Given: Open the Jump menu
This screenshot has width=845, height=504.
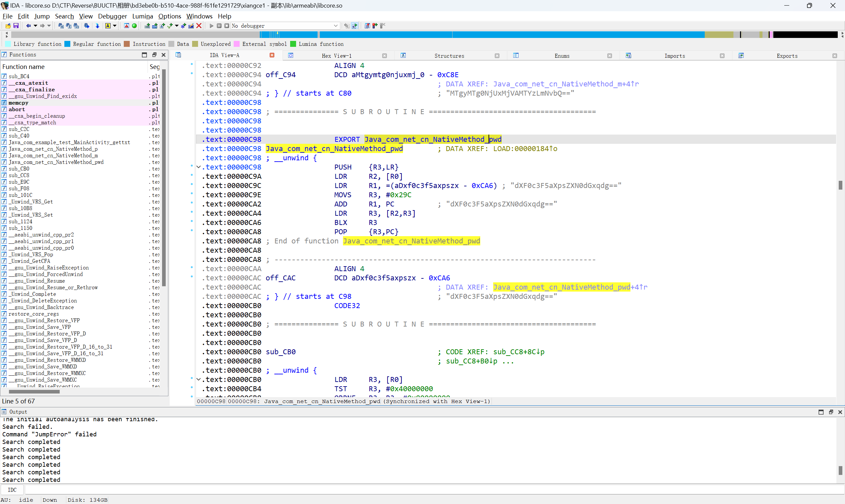Looking at the screenshot, I should pos(42,16).
